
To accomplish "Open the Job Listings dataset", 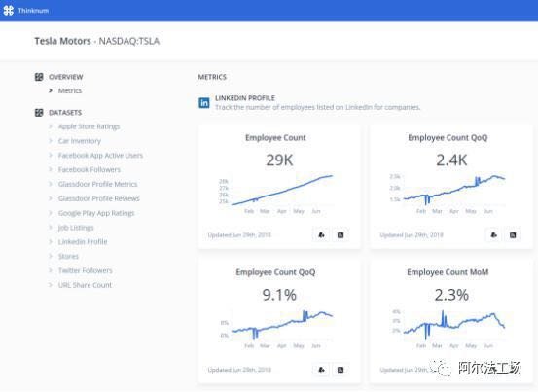I will (76, 228).
